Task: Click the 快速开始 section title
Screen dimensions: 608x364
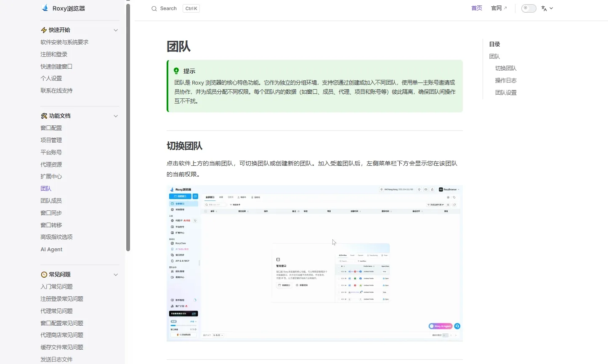Action: (x=59, y=30)
